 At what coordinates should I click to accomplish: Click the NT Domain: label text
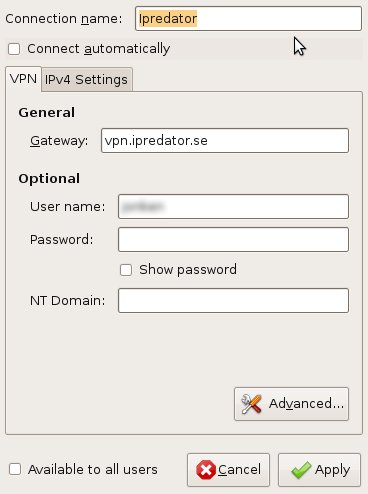68,301
